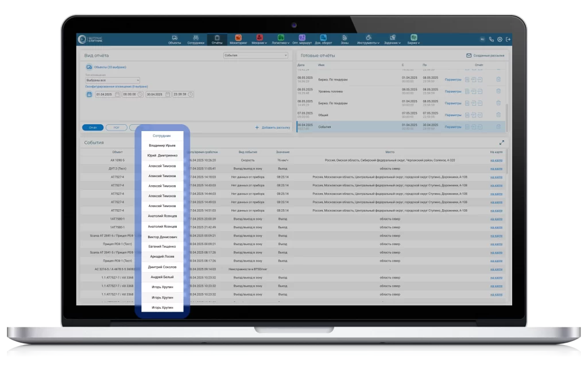The height and width of the screenshot is (368, 588).
Task: Open the Объекты section in top navigation
Action: point(175,40)
